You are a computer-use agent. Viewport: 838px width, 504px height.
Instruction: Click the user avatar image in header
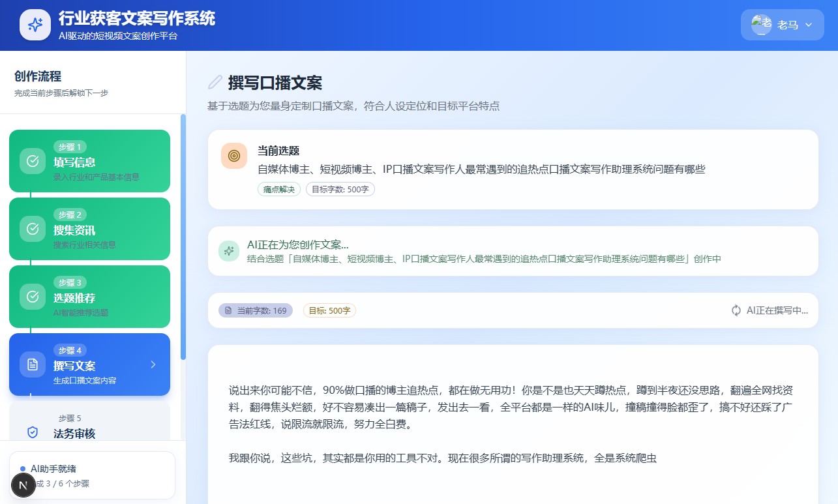(761, 25)
